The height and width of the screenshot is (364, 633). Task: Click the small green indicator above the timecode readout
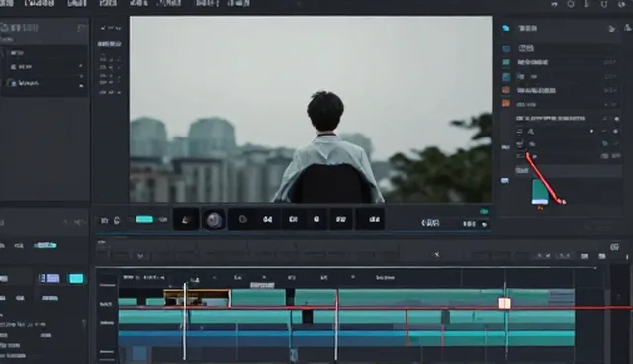484,211
